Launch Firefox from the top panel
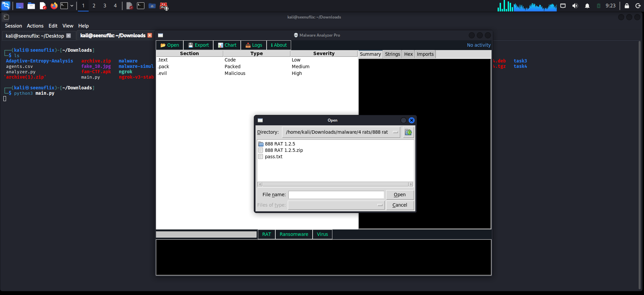The height and width of the screenshot is (295, 644). 54,6
